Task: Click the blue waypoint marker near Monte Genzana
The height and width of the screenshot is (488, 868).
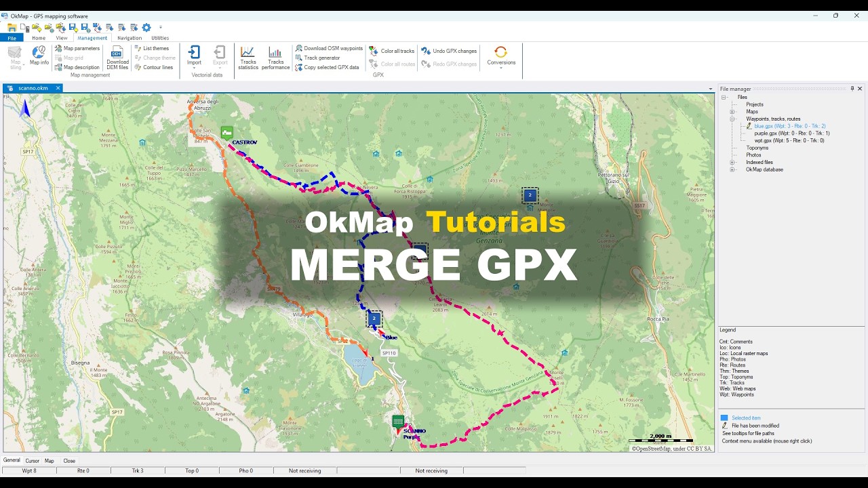Action: 530,196
